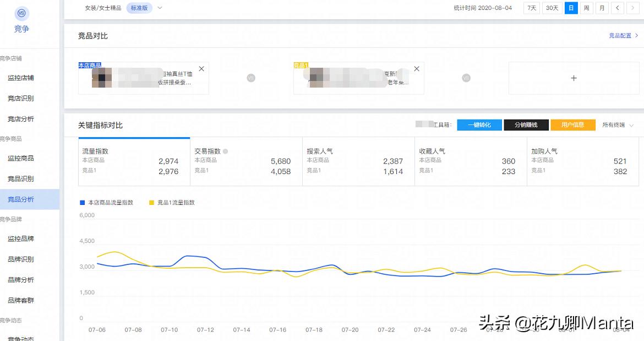Click the VS competition logo icon
This screenshot has height=341, width=644.
click(x=21, y=13)
